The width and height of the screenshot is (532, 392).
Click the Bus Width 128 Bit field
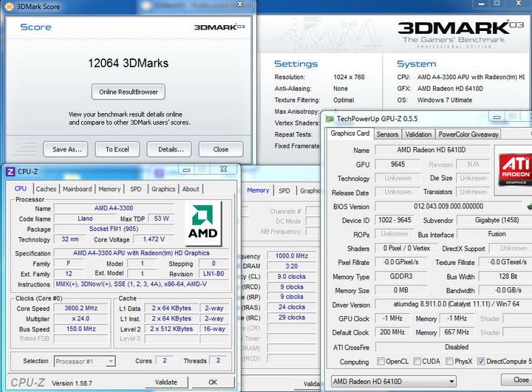point(505,276)
